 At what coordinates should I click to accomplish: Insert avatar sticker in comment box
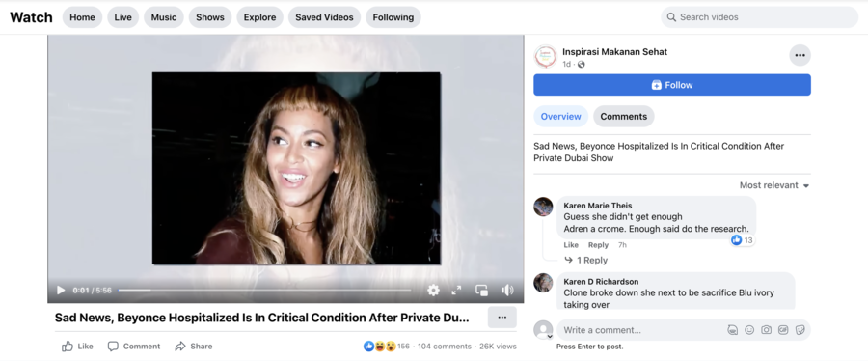(x=732, y=330)
